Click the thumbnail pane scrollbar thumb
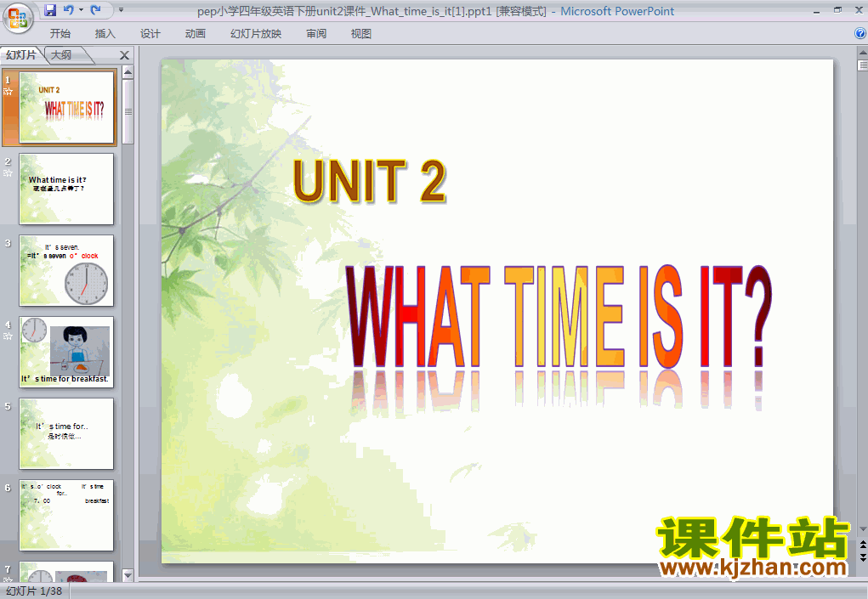Screen dimensions: 868x599 [x=128, y=111]
